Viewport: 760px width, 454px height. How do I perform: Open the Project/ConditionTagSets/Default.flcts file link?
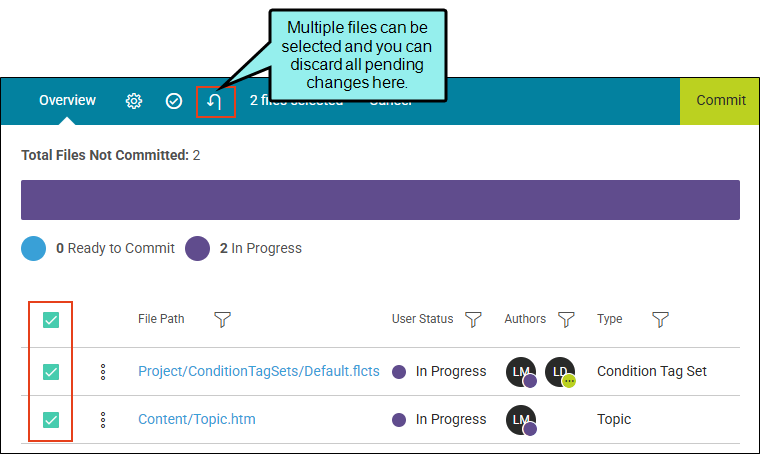click(x=258, y=371)
